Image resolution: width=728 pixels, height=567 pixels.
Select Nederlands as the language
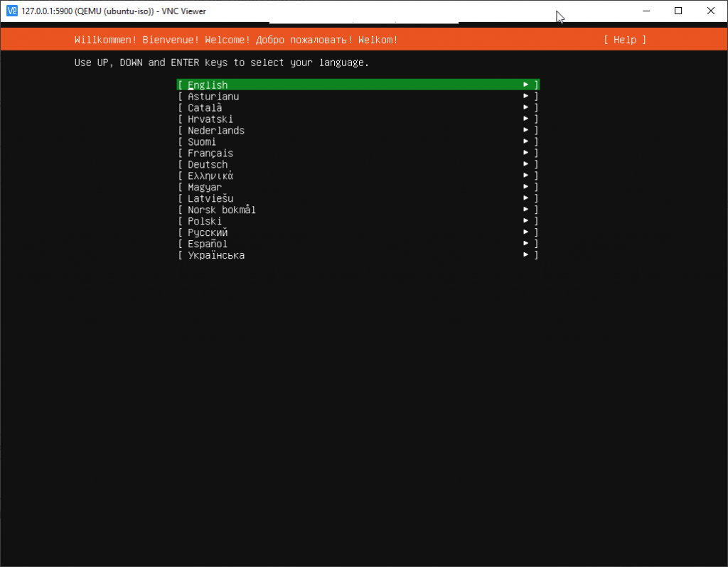point(216,131)
